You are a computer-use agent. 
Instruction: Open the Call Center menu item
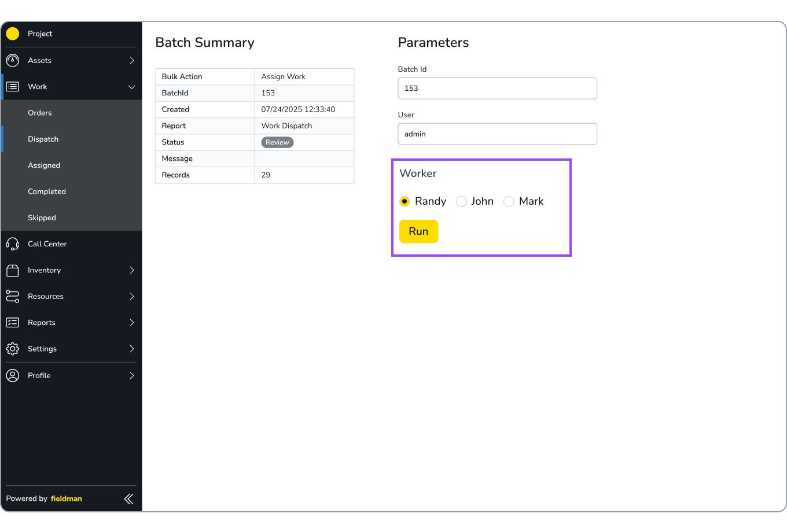pyautogui.click(x=72, y=244)
